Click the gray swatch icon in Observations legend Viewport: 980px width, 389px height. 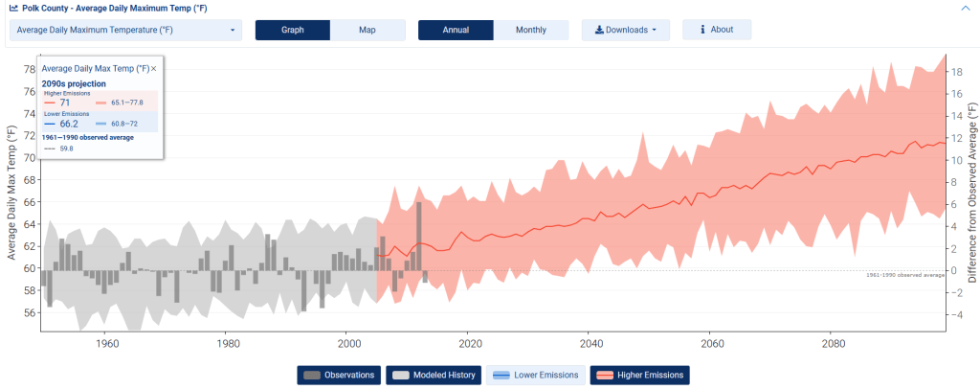tap(312, 375)
